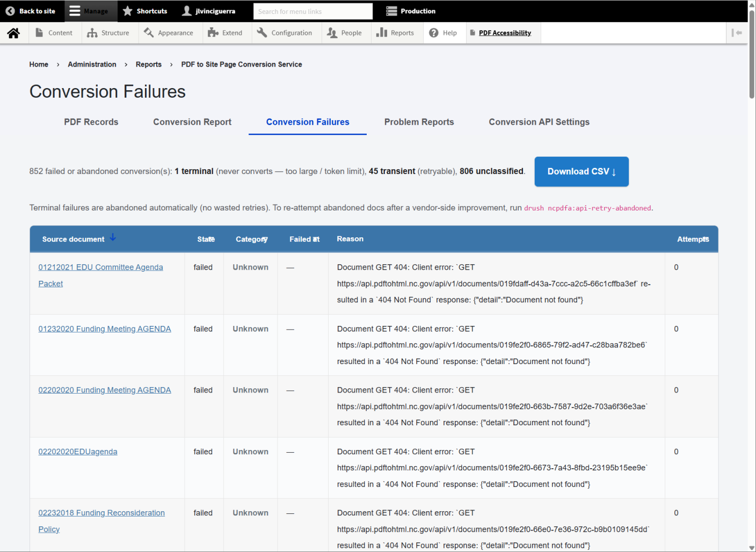The image size is (756, 552).
Task: Click the scrollbar down arrow
Action: pos(752,548)
